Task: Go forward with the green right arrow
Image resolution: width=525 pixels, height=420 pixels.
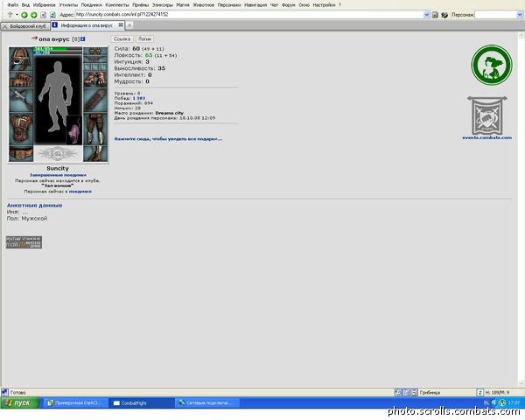Action: (33, 15)
